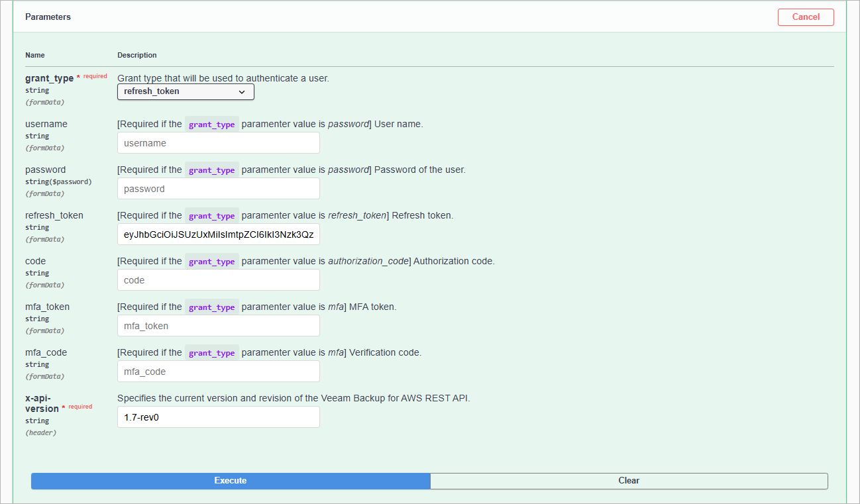Click grant_type code tag in password description
This screenshot has width=860, height=504.
click(212, 170)
